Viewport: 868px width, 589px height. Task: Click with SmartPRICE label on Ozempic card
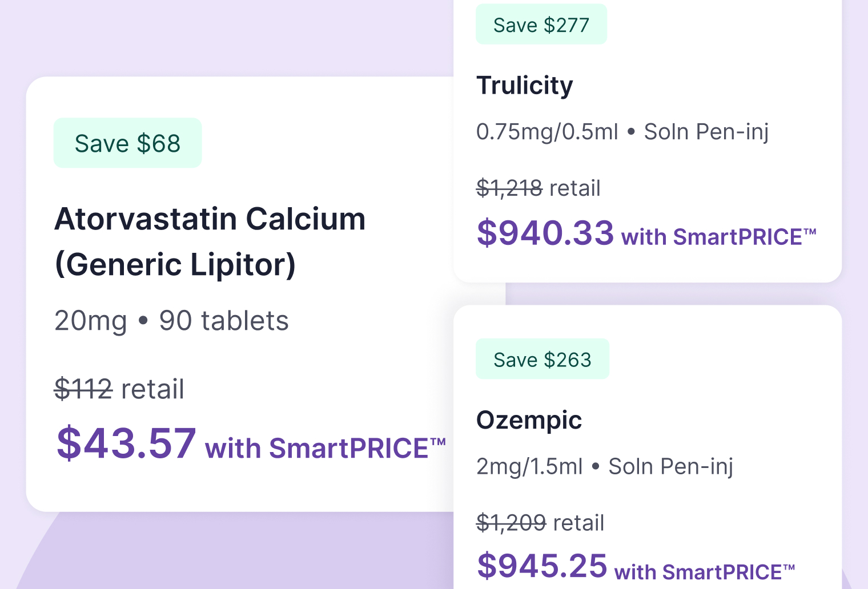point(705,572)
